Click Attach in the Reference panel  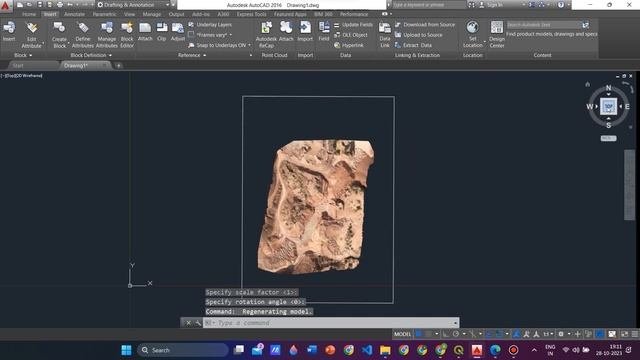tap(145, 32)
